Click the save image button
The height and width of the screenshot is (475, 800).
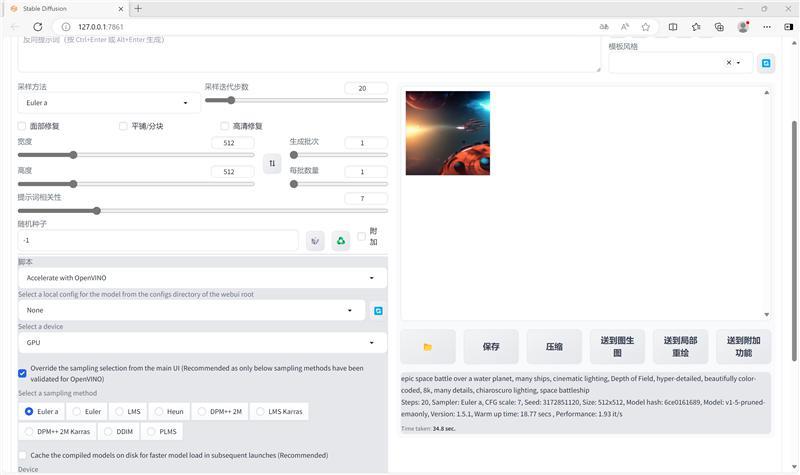[x=491, y=347]
